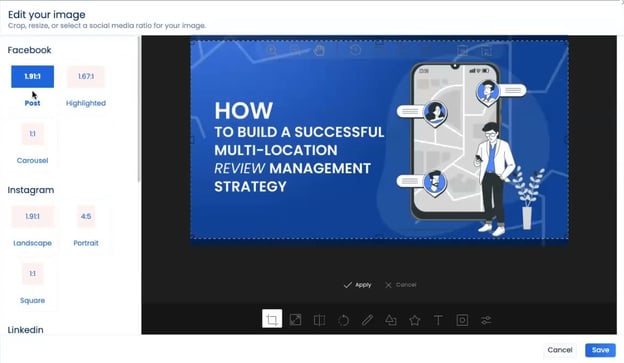Pick Instagram Square 1:1 ratio
This screenshot has width=624, height=363.
pyautogui.click(x=33, y=274)
